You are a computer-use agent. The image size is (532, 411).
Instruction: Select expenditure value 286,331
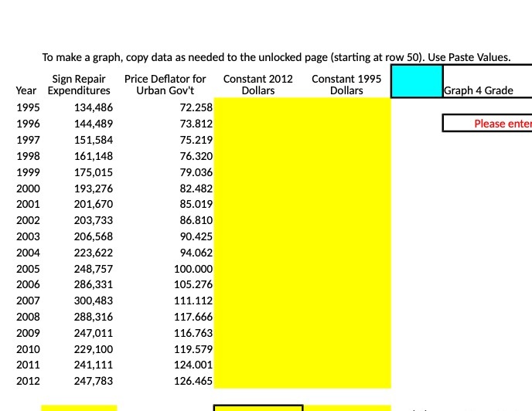pos(94,284)
